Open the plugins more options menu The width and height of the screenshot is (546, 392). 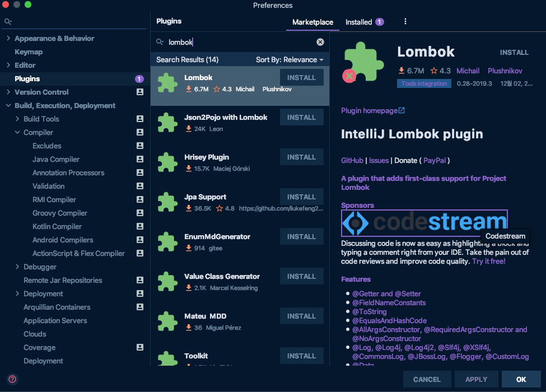pos(405,22)
